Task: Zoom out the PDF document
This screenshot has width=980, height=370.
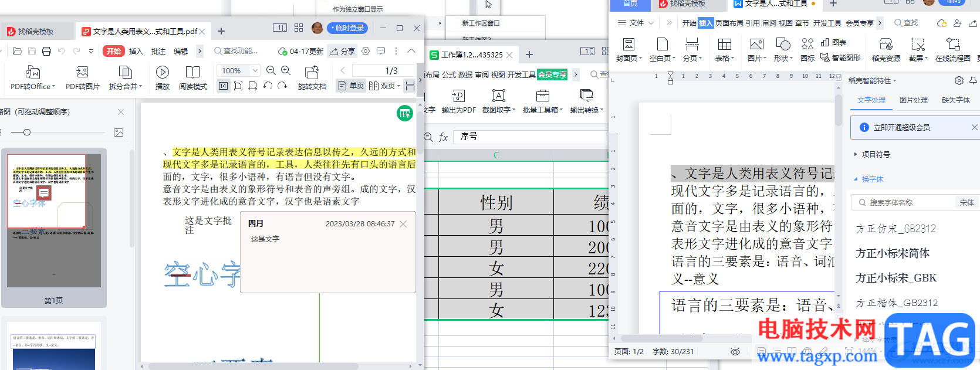Action: click(271, 70)
